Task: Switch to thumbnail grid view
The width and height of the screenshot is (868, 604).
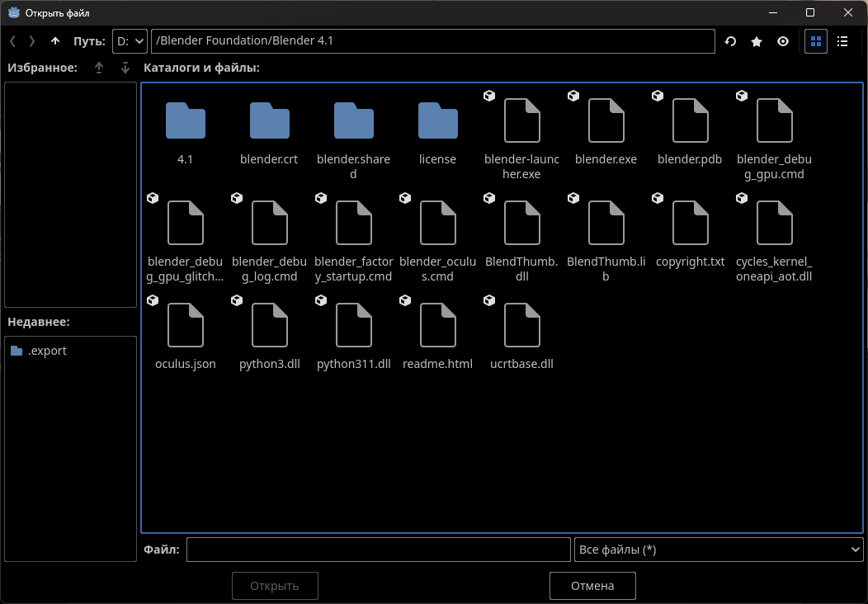Action: tap(816, 41)
